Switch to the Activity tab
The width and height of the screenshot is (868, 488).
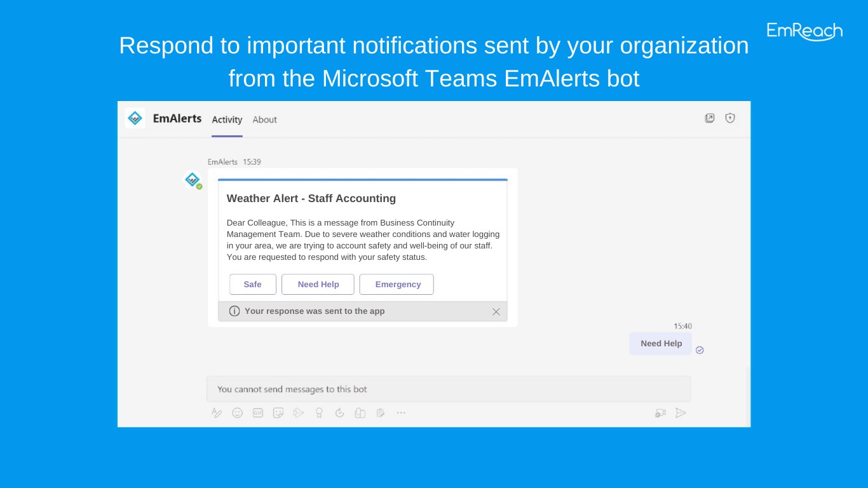[227, 119]
